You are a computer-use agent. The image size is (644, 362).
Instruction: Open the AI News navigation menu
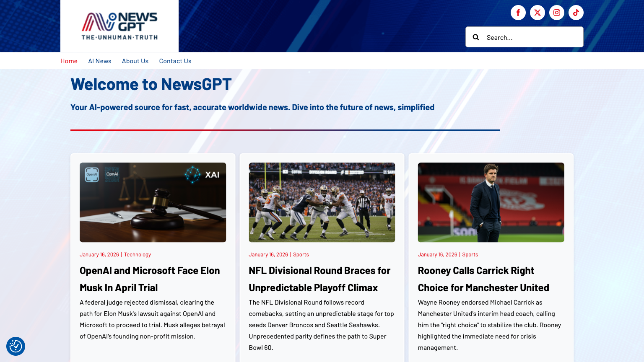coord(100,61)
